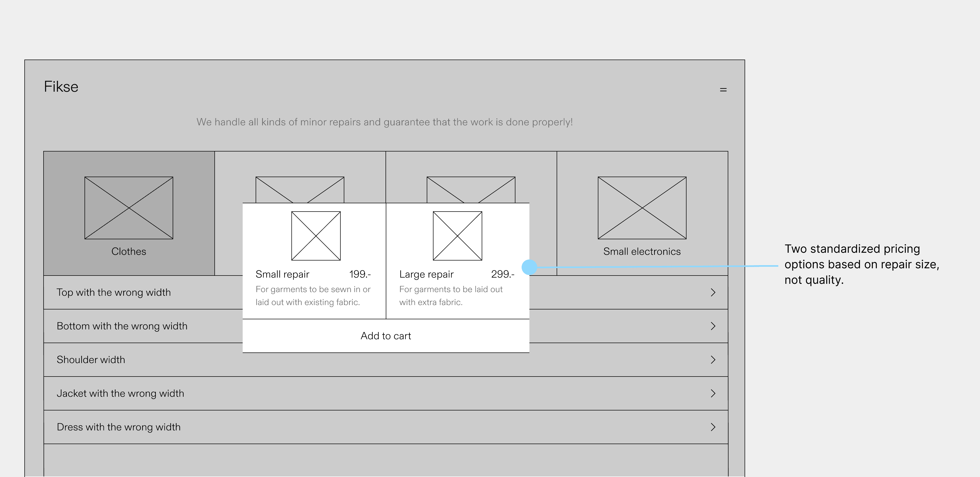
Task: Select the Clothes category tab
Action: [x=129, y=251]
